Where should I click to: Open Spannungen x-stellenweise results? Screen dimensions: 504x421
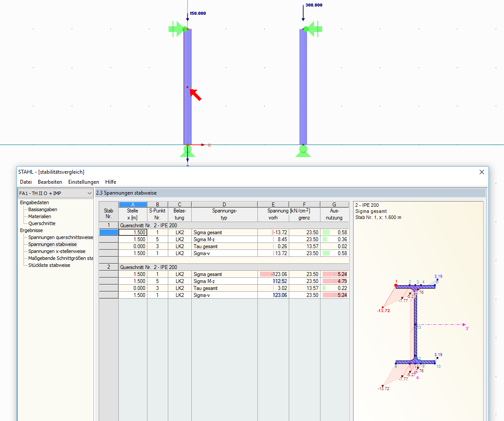[x=57, y=251]
